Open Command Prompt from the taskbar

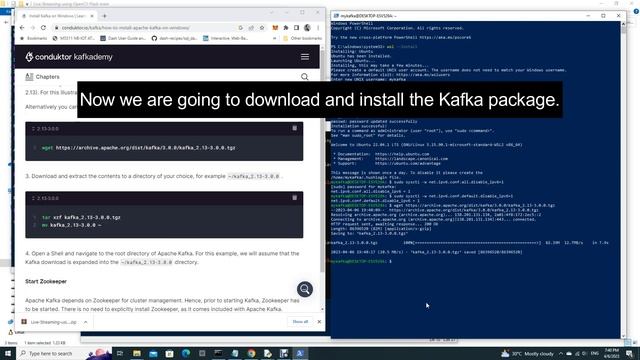(218, 353)
